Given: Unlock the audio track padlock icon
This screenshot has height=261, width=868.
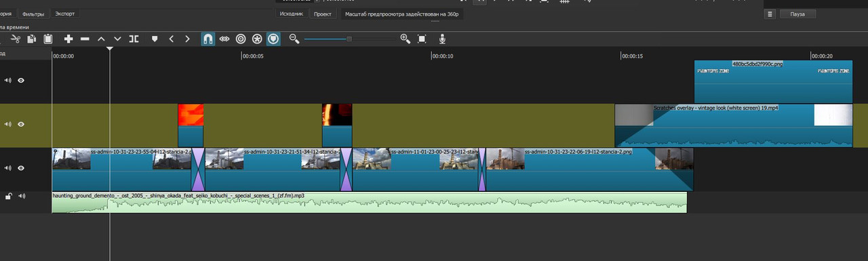Looking at the screenshot, I should coord(8,197).
